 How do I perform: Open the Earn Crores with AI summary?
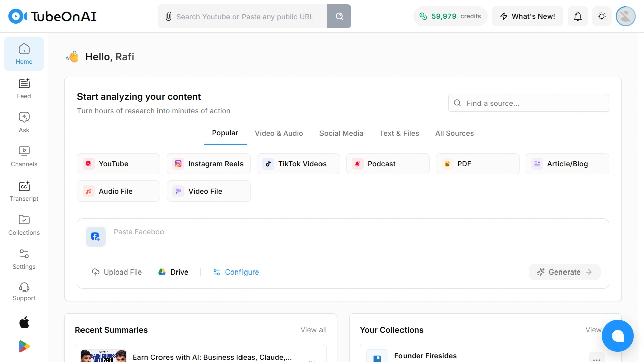212,357
